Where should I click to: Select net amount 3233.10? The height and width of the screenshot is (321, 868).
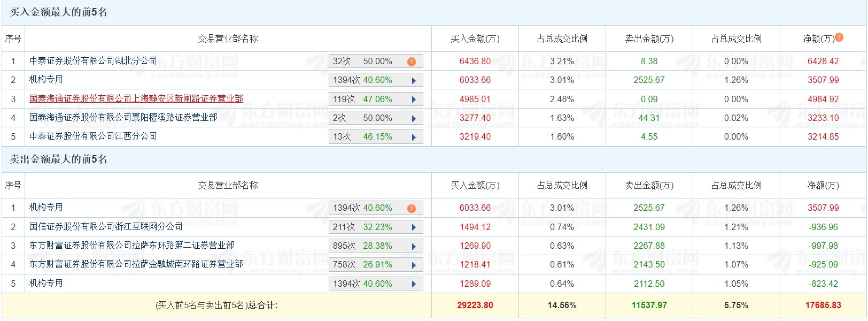(x=823, y=118)
